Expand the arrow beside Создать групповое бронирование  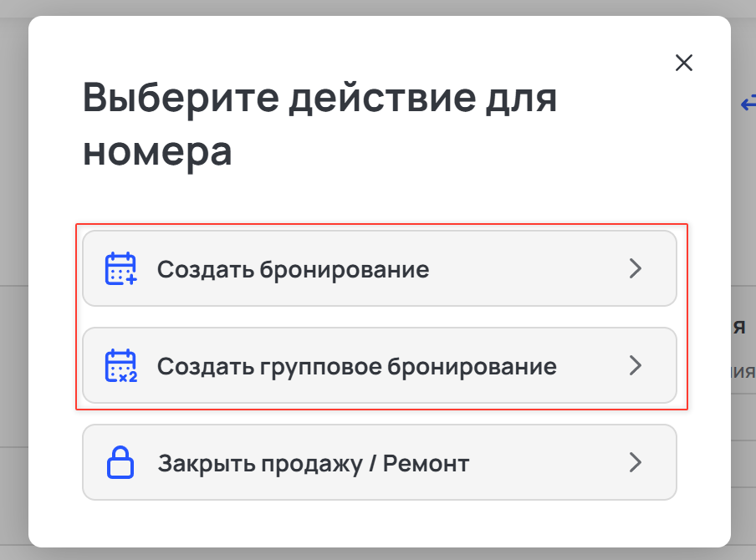point(636,365)
